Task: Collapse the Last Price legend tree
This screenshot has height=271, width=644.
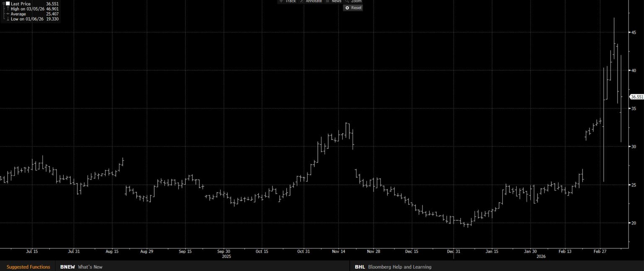Action: tap(3, 4)
